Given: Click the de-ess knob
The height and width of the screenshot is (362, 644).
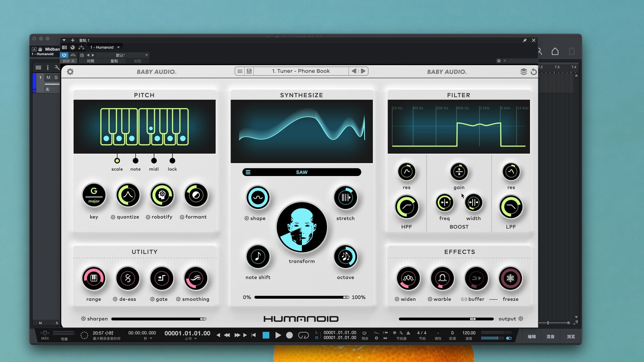Looking at the screenshot, I should tap(128, 278).
